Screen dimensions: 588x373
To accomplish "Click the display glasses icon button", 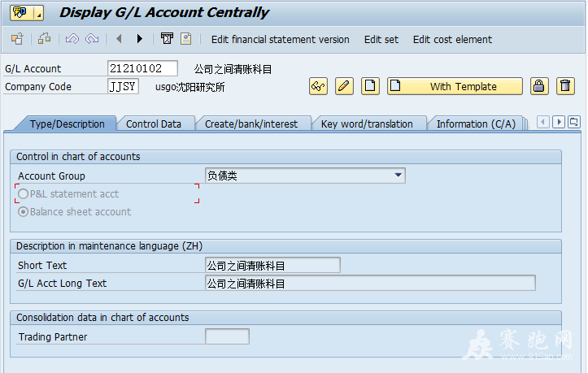I will click(x=318, y=86).
